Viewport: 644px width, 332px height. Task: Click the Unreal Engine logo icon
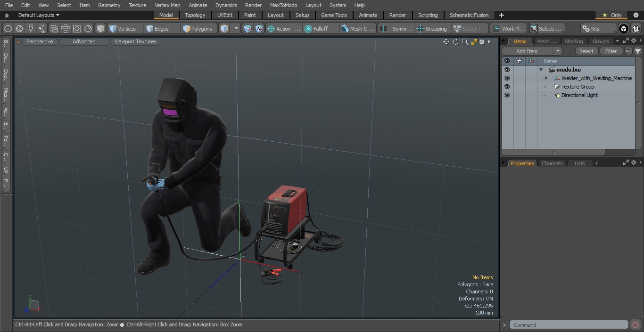[636, 29]
